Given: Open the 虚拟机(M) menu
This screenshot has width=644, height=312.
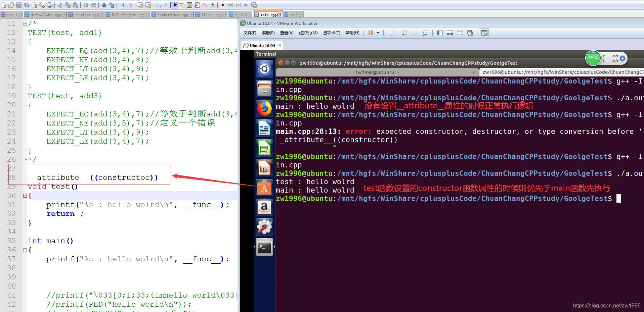Looking at the screenshot, I should coord(308,33).
